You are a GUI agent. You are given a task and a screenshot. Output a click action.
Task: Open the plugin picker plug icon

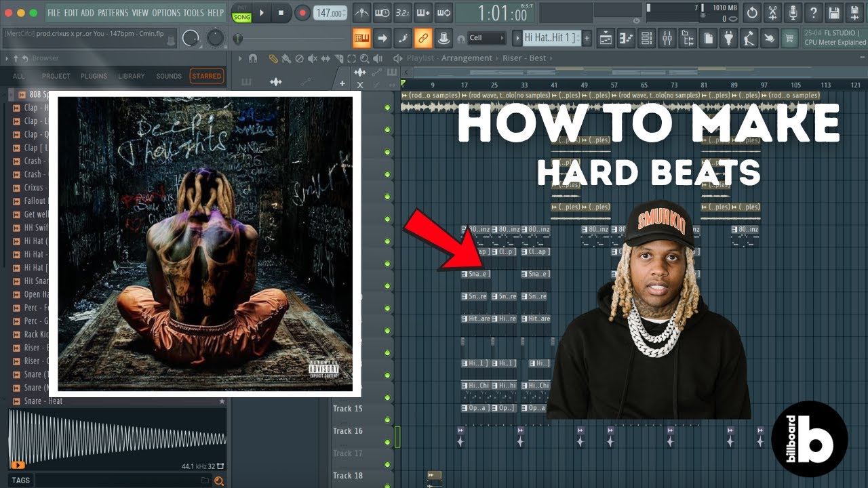729,38
